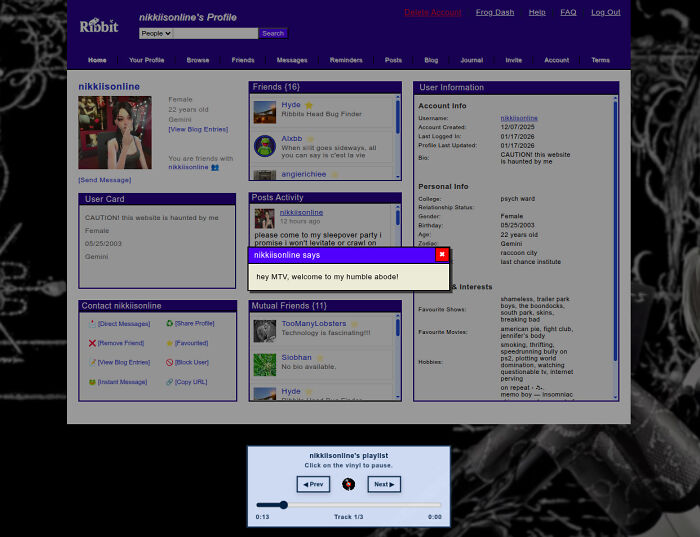Screen dimensions: 700x537
Task: Open the Friends nav tab
Action: pos(243,60)
